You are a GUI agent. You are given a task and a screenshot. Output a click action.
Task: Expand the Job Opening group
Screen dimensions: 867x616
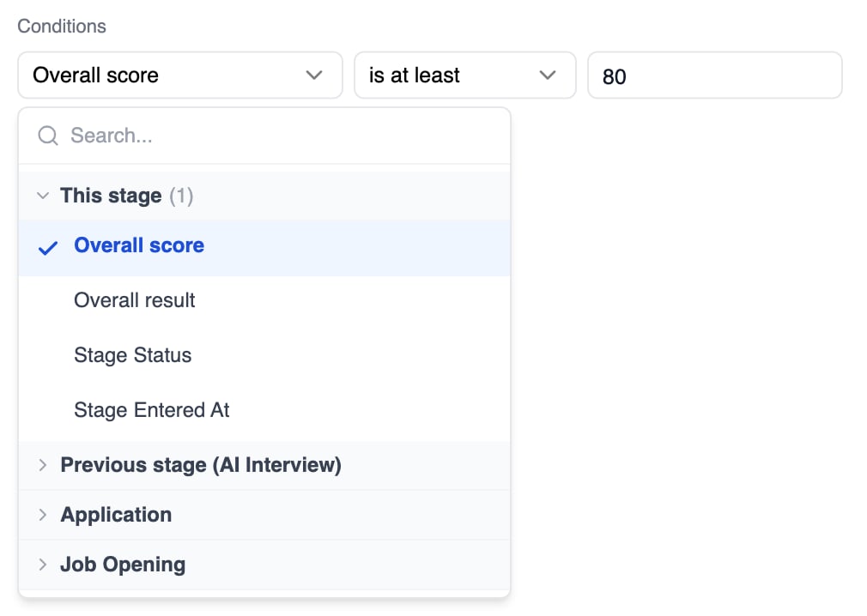[264, 565]
